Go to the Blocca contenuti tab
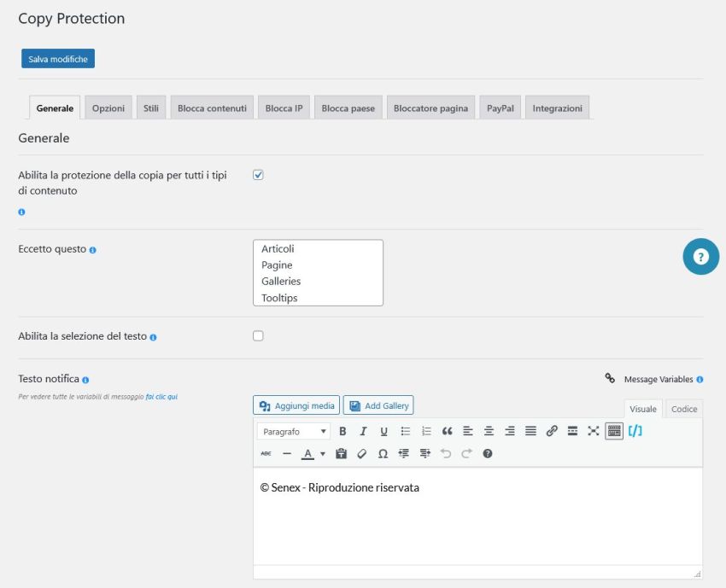This screenshot has width=726, height=588. (212, 108)
